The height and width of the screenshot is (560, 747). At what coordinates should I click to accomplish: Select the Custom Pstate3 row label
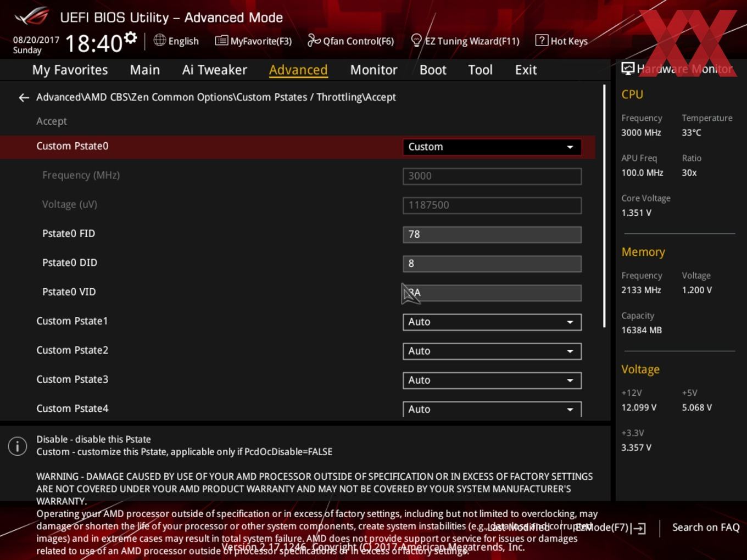(x=73, y=379)
